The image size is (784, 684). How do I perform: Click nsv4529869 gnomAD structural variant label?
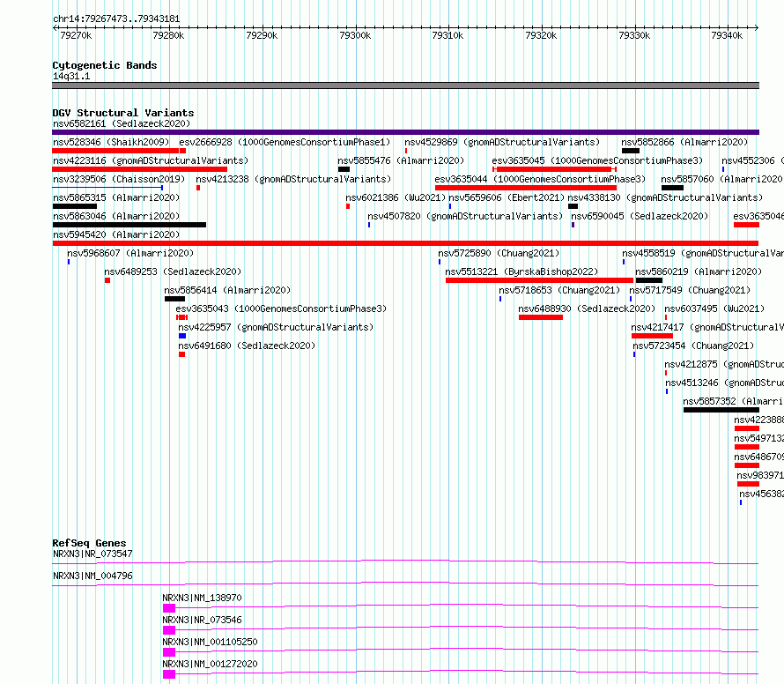[502, 142]
